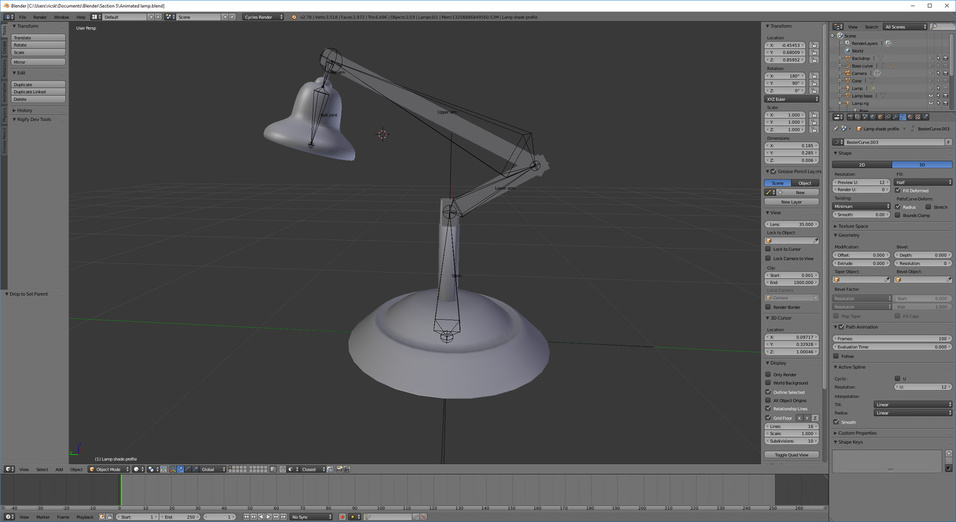Viewport: 956px width, 522px height.
Task: Click the Duplicate Linked button
Action: point(38,91)
